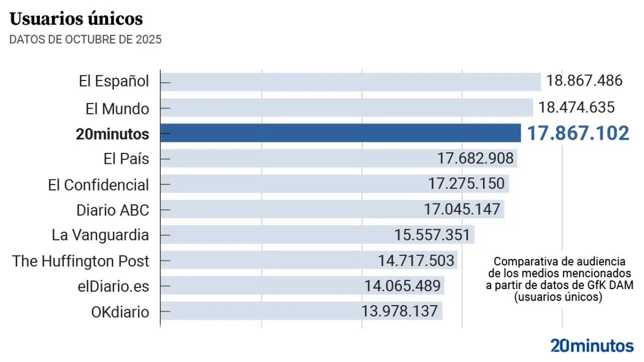Viewport: 644px width, 362px height.
Task: Click the El Mundo bar
Action: pos(346,108)
